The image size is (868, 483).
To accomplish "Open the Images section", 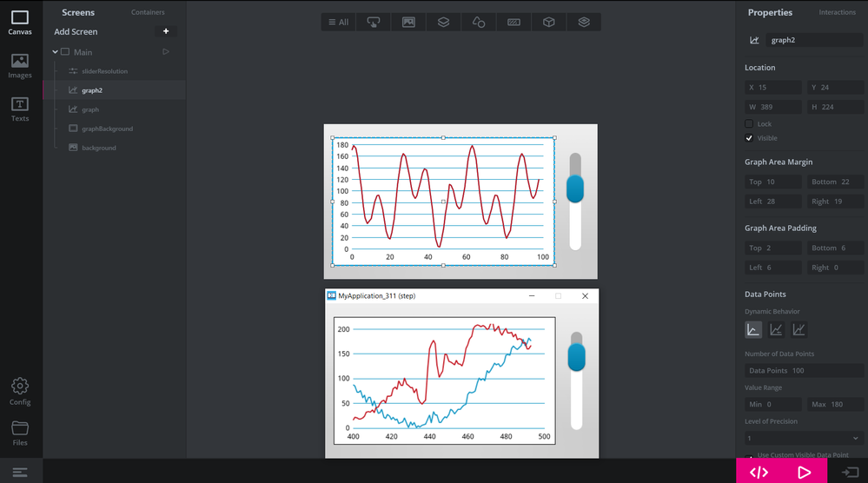I will pyautogui.click(x=20, y=66).
